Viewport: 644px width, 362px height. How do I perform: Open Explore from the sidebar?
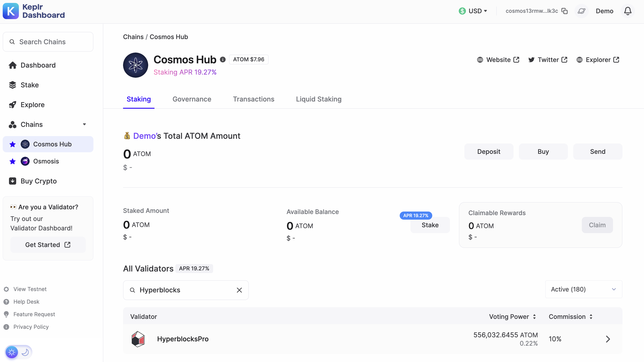(33, 105)
